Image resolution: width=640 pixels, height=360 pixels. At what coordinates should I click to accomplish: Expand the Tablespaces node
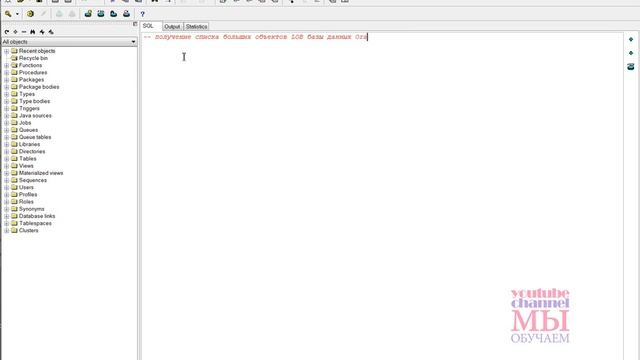pyautogui.click(x=7, y=224)
